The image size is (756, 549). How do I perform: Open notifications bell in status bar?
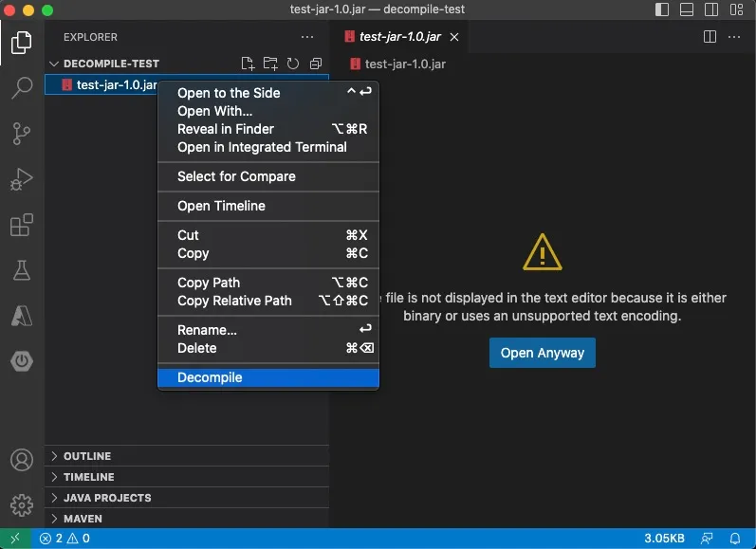735,539
